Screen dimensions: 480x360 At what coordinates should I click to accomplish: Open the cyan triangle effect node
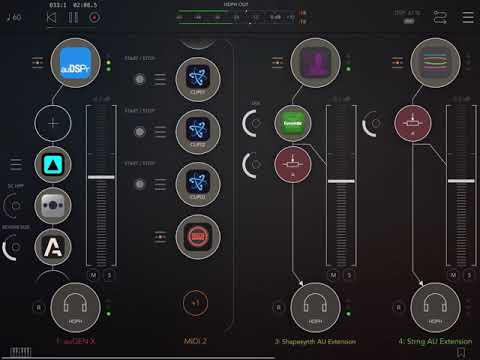[x=53, y=164]
